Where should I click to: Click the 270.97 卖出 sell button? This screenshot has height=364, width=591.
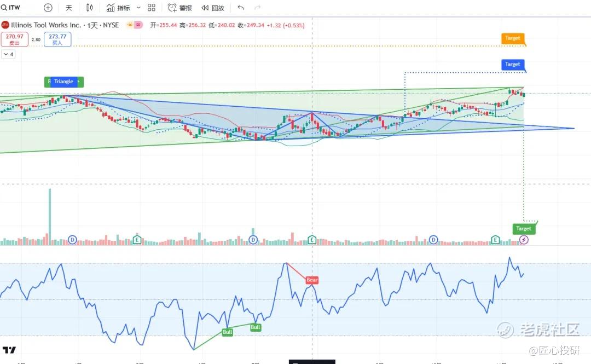[x=14, y=39]
